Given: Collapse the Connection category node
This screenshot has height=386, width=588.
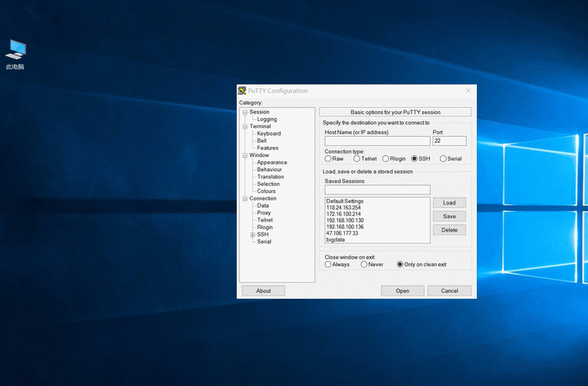Looking at the screenshot, I should pos(245,199).
